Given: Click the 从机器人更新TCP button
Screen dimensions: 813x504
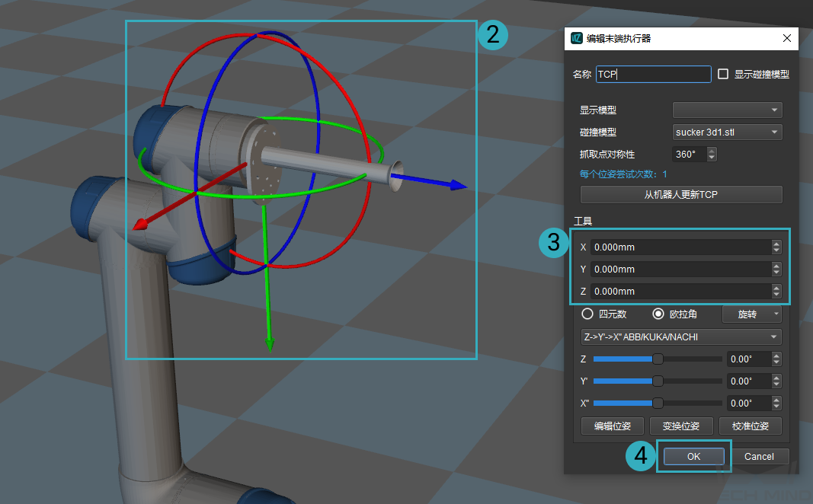Looking at the screenshot, I should click(x=681, y=195).
